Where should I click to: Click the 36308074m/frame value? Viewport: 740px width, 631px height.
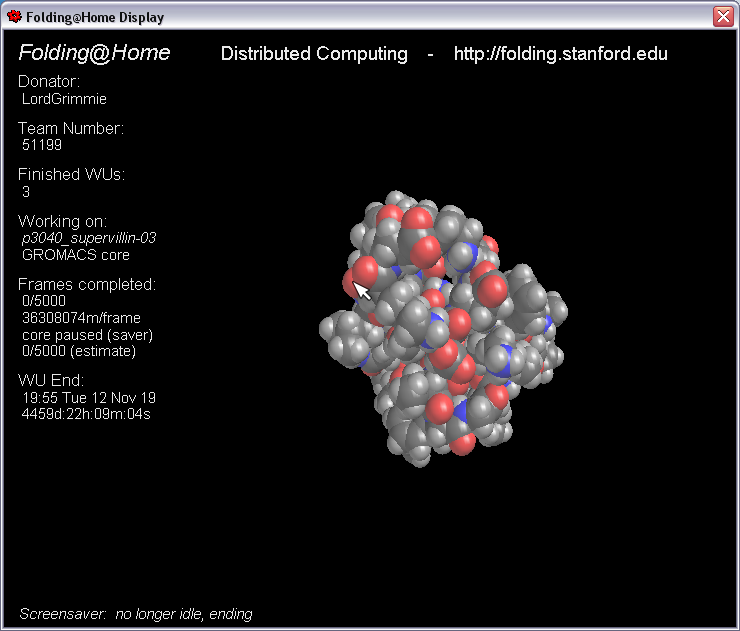81,318
